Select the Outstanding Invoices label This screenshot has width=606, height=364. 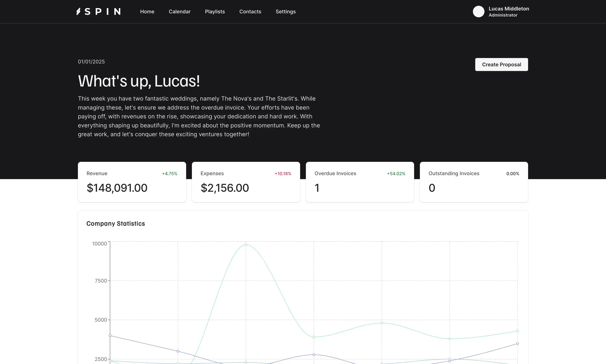pyautogui.click(x=454, y=173)
